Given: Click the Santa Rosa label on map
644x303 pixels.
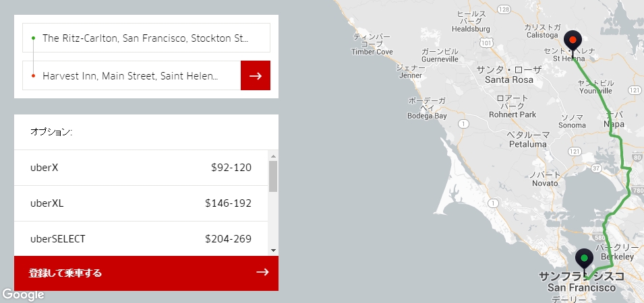Looking at the screenshot, I should 509,79.
